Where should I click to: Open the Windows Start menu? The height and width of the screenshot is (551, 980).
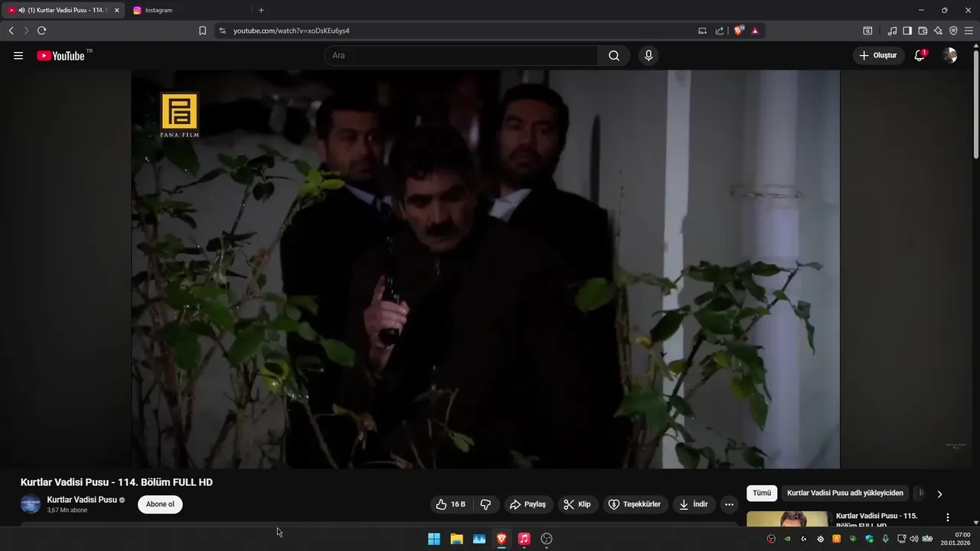434,539
